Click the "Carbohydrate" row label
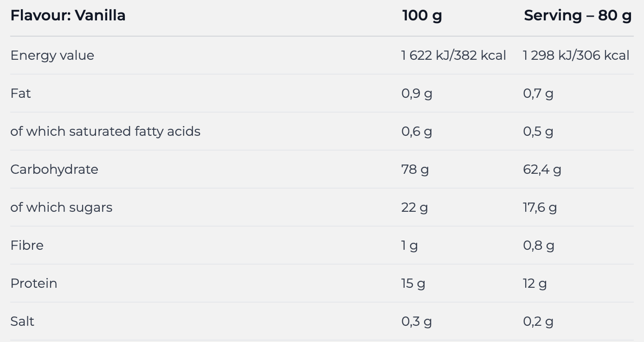This screenshot has height=342, width=644. tap(54, 169)
